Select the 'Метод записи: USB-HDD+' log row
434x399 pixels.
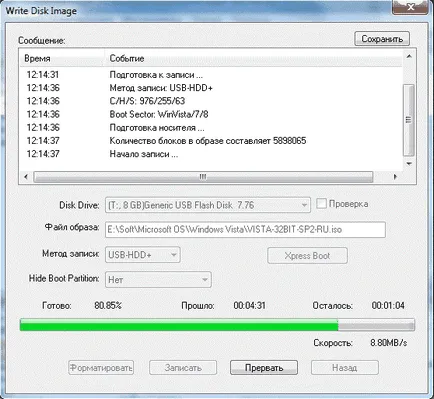211,88
